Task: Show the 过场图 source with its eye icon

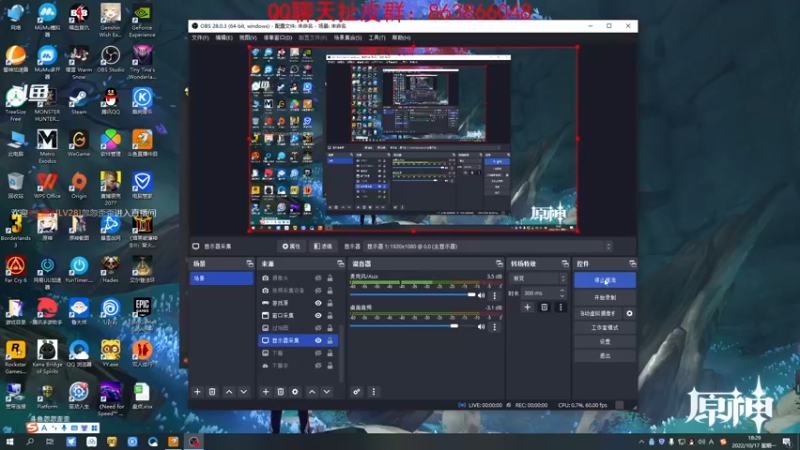Action: tap(318, 328)
